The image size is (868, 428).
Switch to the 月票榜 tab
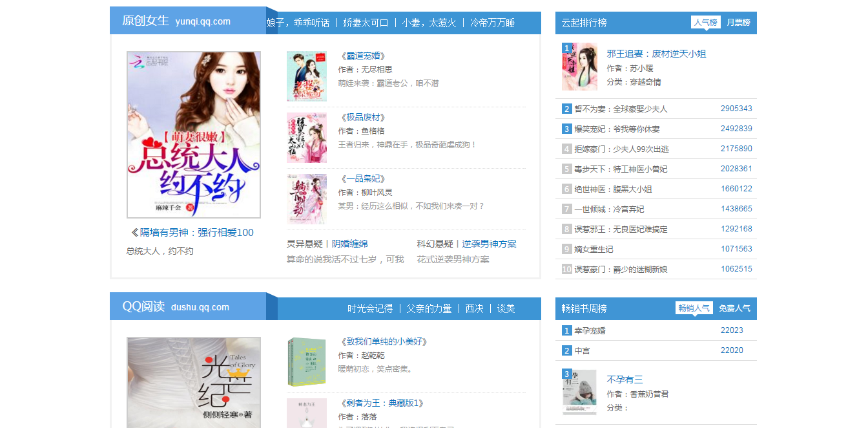(738, 23)
